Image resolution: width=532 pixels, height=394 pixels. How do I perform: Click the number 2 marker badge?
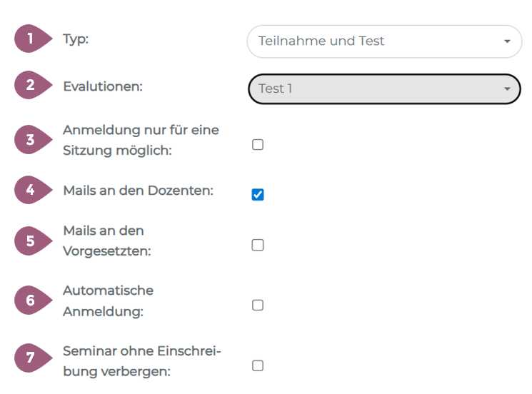click(30, 86)
